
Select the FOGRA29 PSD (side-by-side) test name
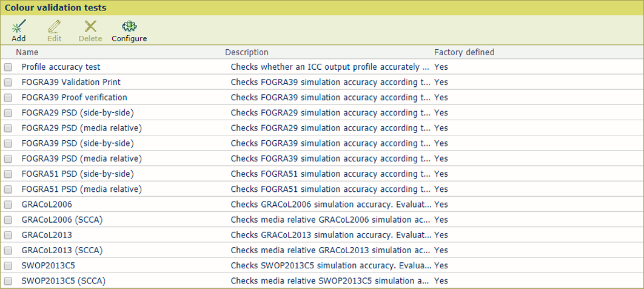point(77,113)
